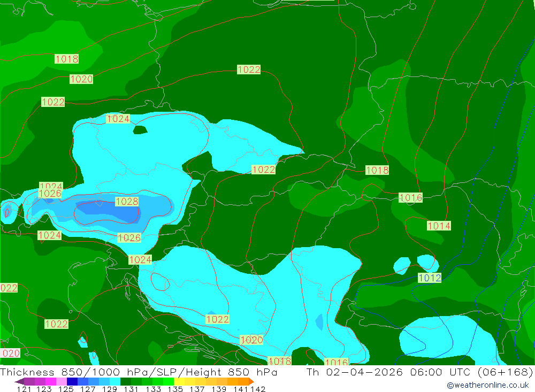This screenshot has height=392, width=535.
Task: Pick the bright magenta legend swatch
Action: click(x=50, y=381)
